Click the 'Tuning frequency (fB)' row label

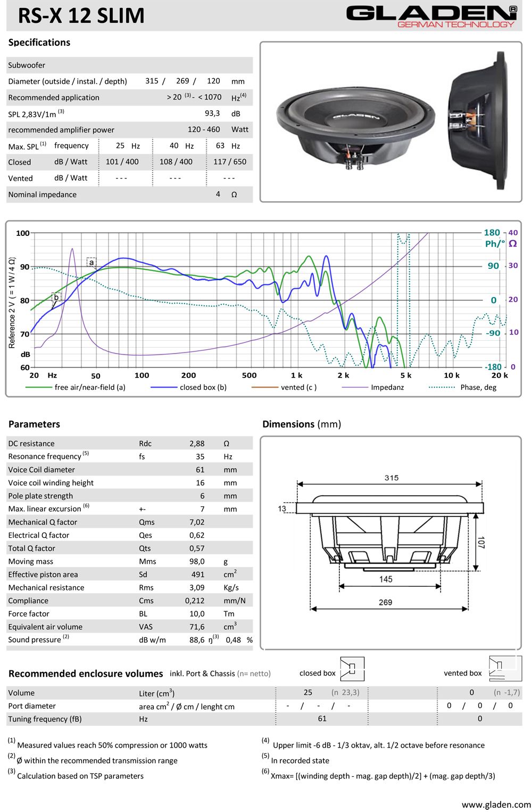[45, 719]
